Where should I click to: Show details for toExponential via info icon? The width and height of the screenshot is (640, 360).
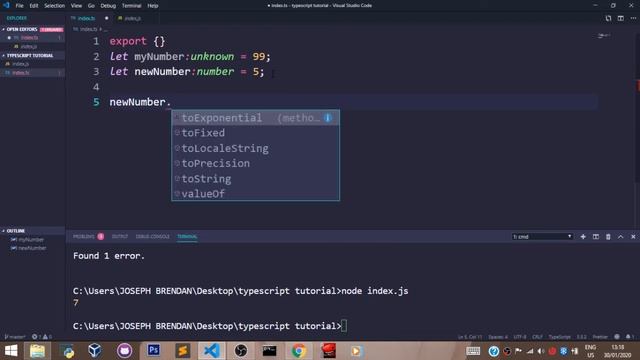pyautogui.click(x=328, y=118)
